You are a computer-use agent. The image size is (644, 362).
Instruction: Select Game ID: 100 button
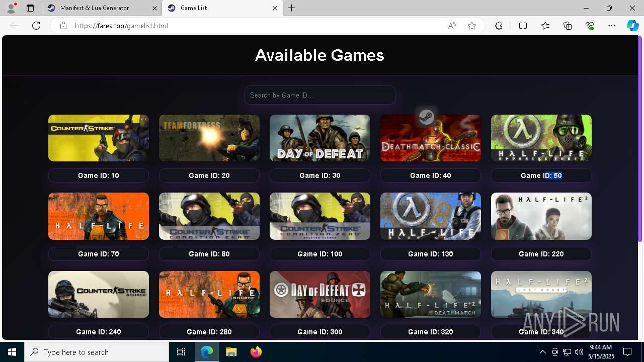tap(320, 254)
